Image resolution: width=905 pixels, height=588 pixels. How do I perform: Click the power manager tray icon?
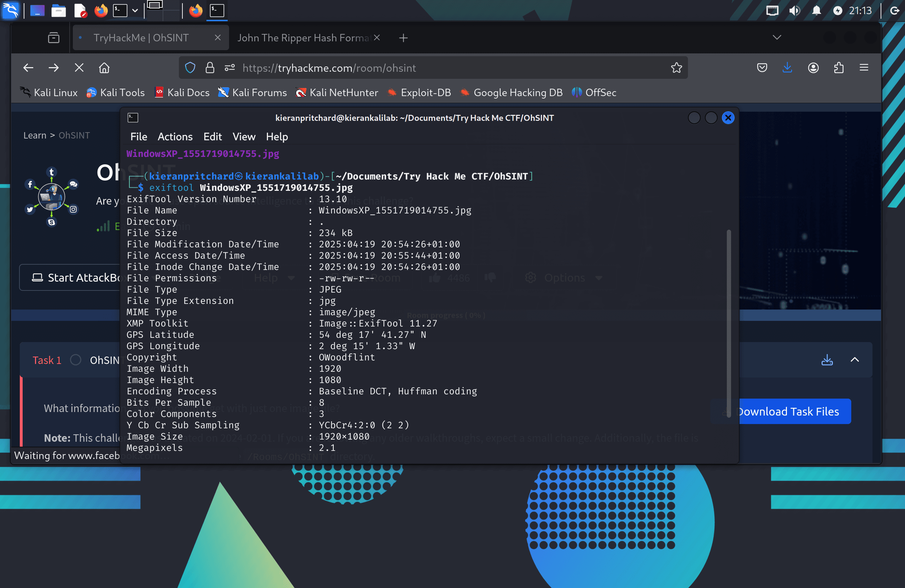(837, 10)
